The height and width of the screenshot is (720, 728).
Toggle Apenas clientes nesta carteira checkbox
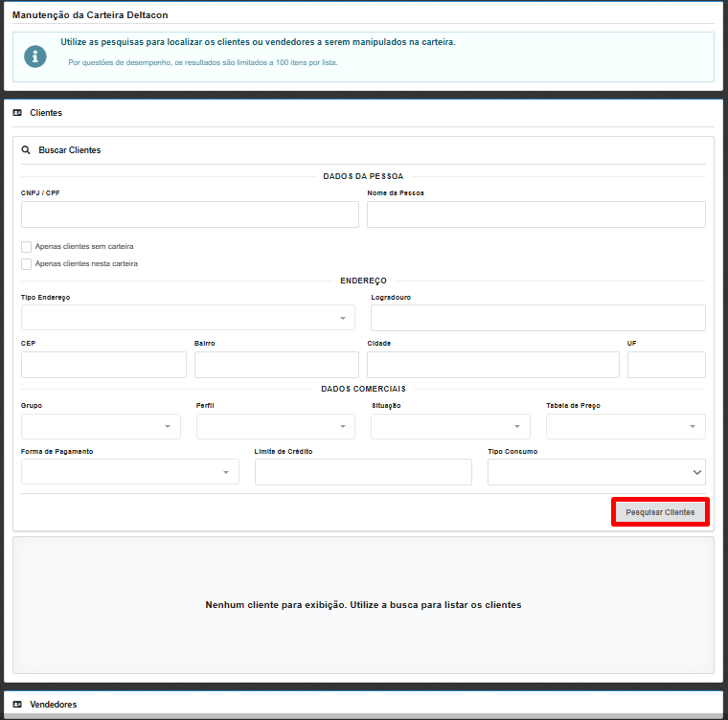[x=27, y=263]
